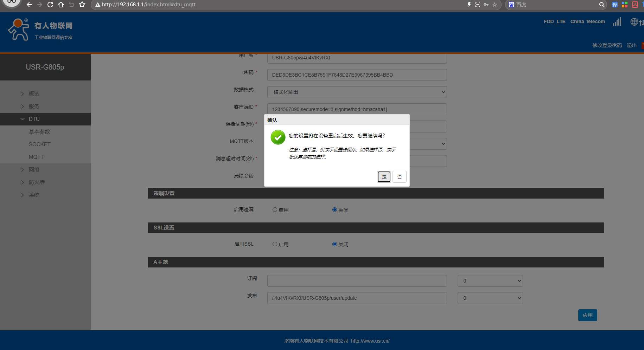Open the MQTT page in sidebar
644x350 pixels.
36,157
